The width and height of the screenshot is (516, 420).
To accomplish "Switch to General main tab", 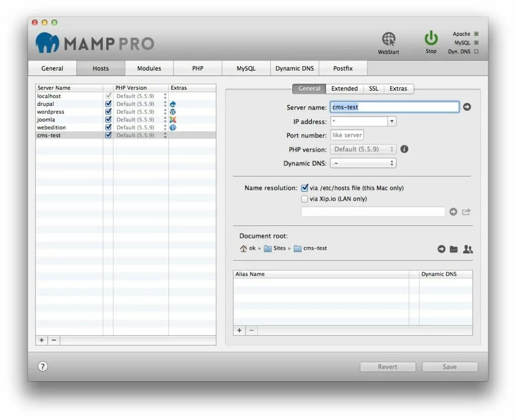I will [52, 69].
